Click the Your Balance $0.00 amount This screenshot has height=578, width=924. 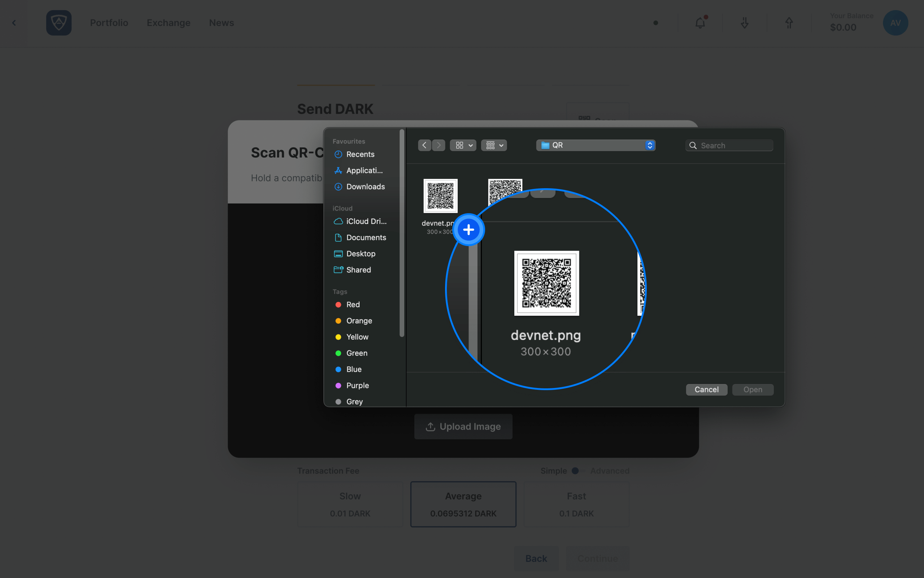[x=843, y=27]
